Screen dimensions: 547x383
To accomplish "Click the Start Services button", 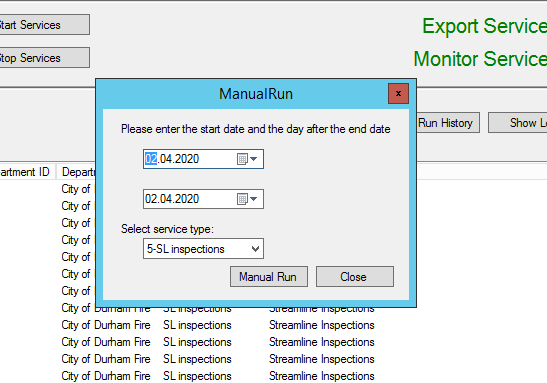I will 44,25.
